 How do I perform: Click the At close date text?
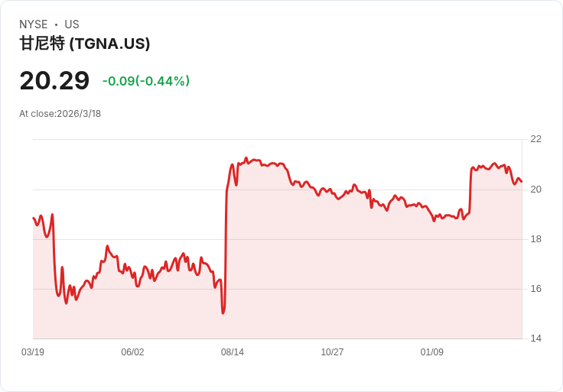tap(60, 114)
